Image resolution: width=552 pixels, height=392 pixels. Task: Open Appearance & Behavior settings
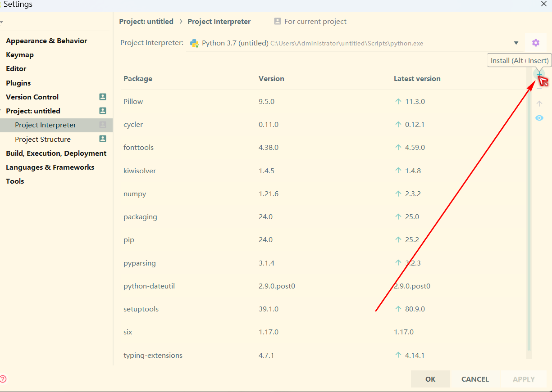46,41
